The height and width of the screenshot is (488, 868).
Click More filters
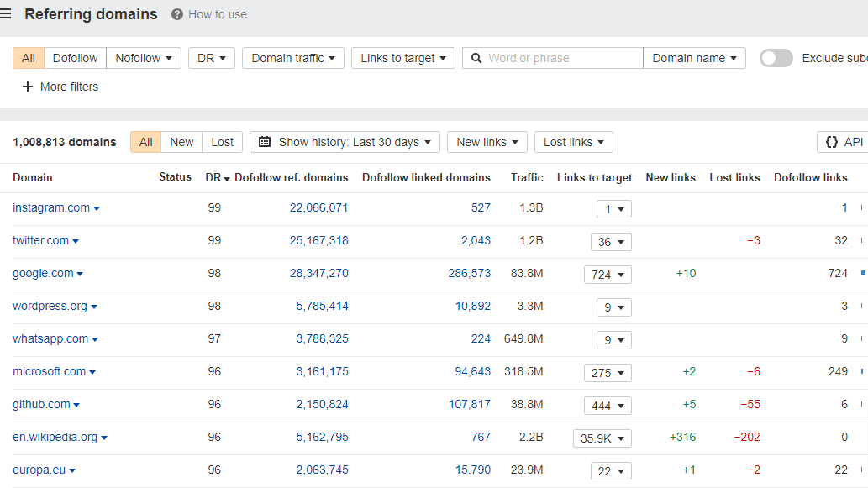coord(60,87)
